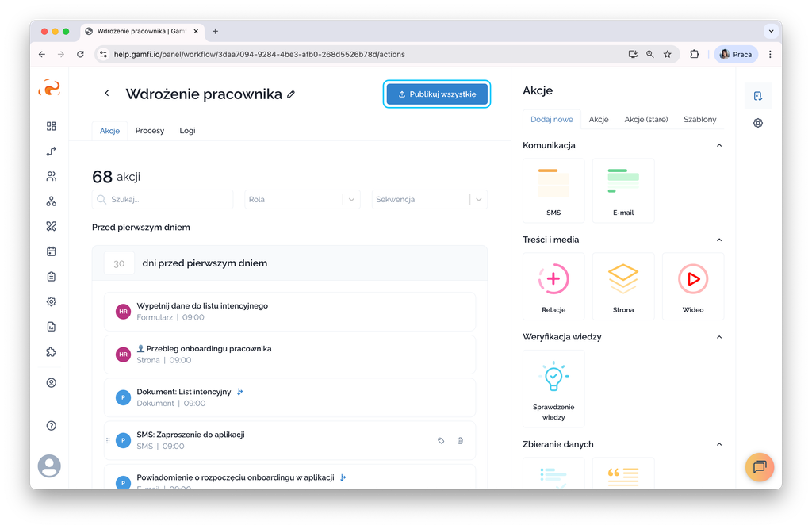Image resolution: width=812 pixels, height=529 pixels.
Task: Add an E-mail communication action
Action: 623,190
